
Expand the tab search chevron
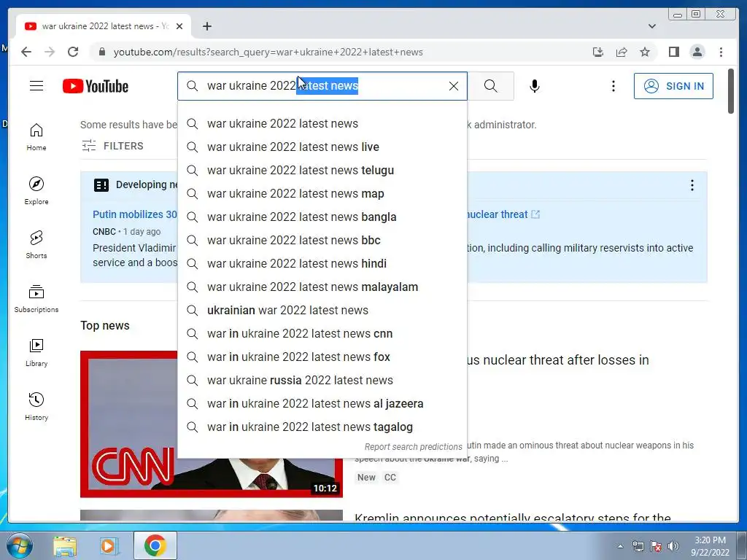click(652, 26)
